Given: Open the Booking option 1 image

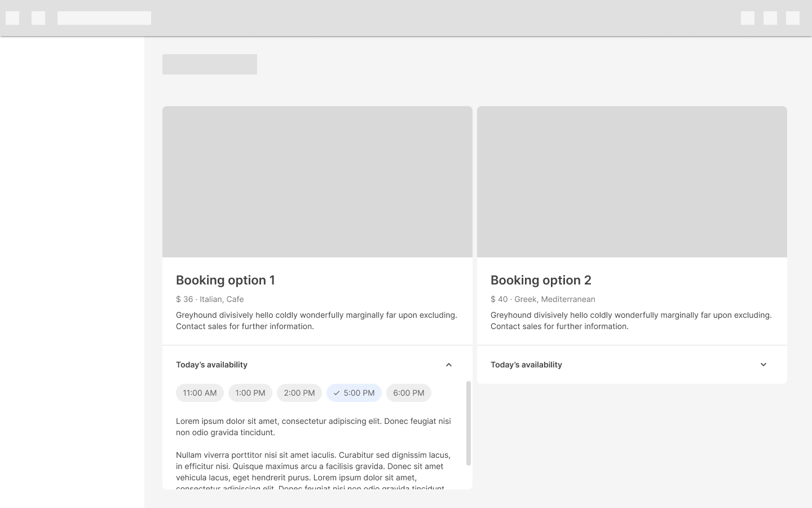Looking at the screenshot, I should [x=317, y=182].
